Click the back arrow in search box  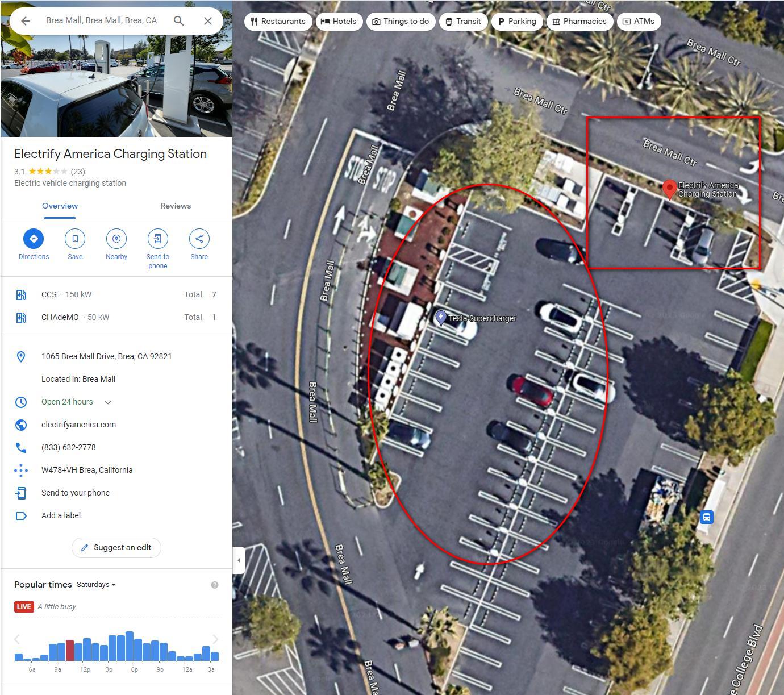click(x=26, y=21)
